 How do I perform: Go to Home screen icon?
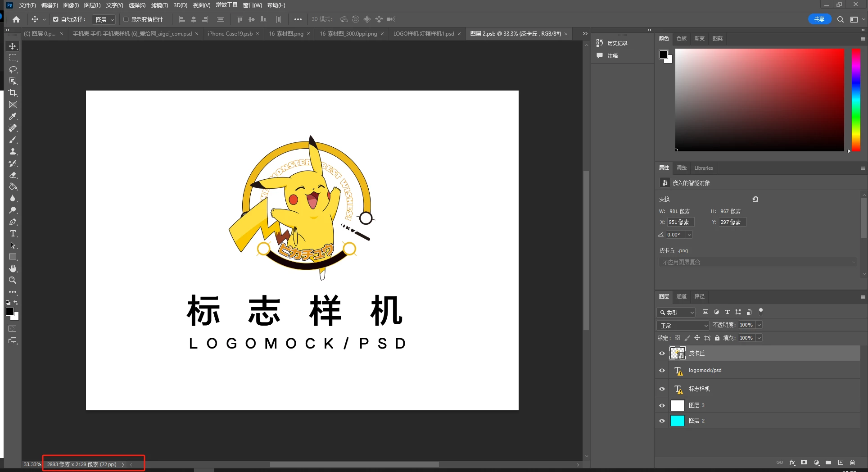click(x=16, y=19)
